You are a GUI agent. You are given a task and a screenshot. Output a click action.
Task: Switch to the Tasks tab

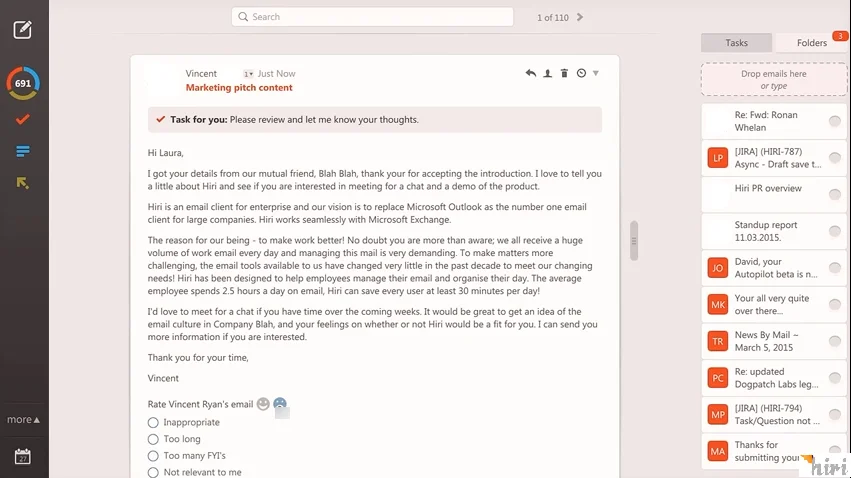(736, 43)
